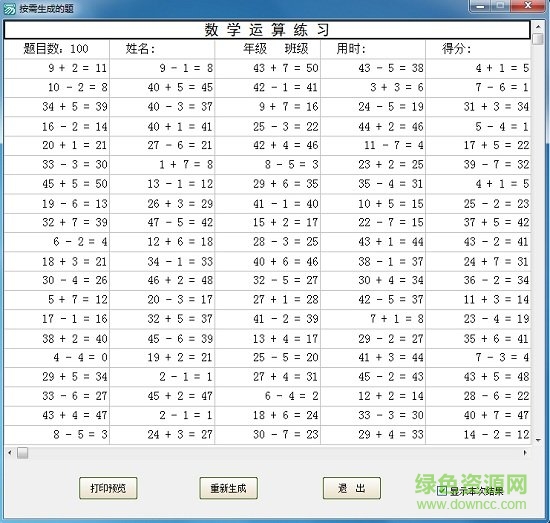Screen dimensions: 550x523
Task: Select the cell 18 + 6 = 24
Action: coord(268,416)
